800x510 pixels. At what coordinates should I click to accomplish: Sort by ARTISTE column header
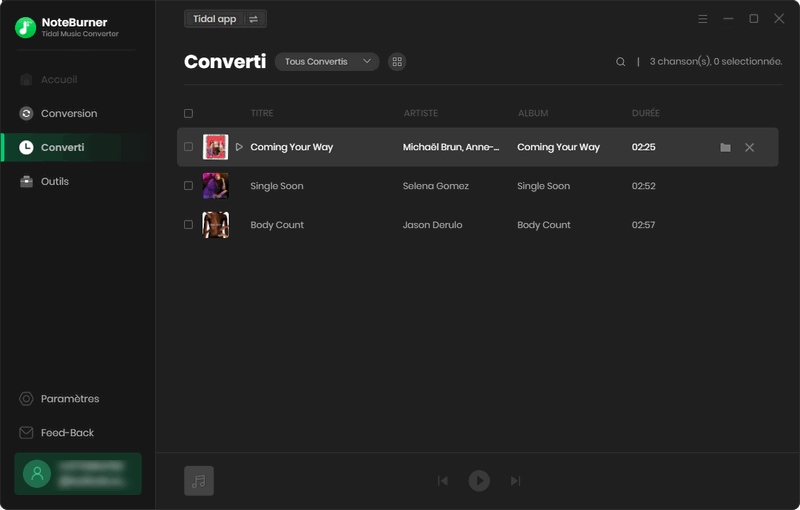[421, 113]
